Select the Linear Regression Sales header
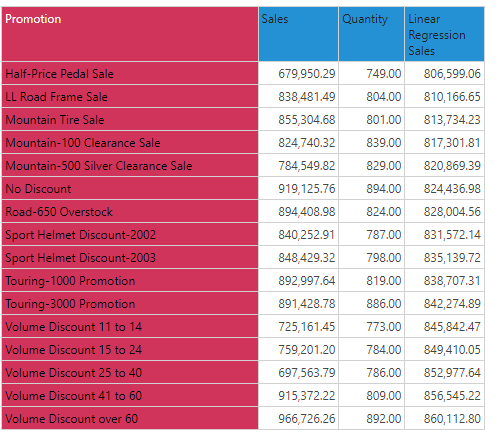This screenshot has width=501, height=439. click(444, 34)
